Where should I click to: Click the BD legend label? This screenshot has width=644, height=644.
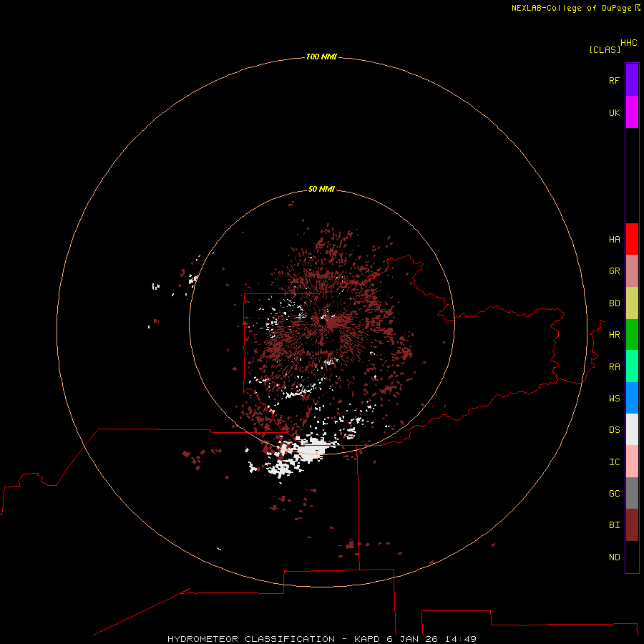tap(614, 303)
